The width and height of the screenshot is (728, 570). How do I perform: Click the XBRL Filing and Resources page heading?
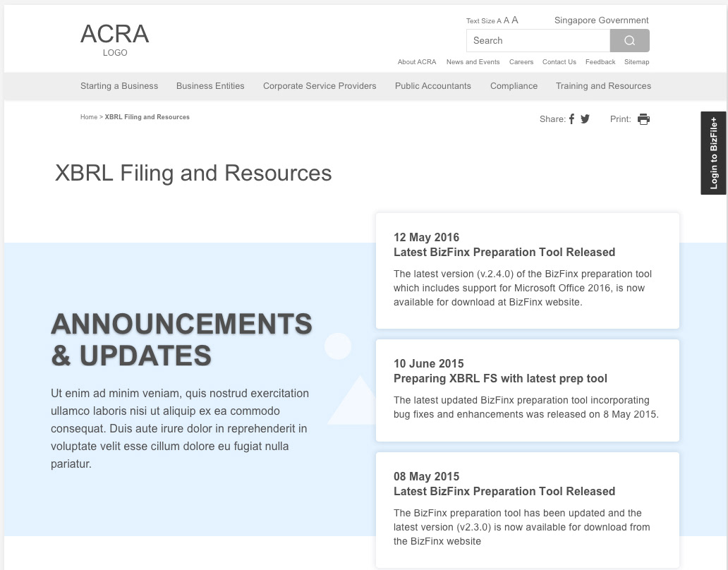[x=193, y=173]
